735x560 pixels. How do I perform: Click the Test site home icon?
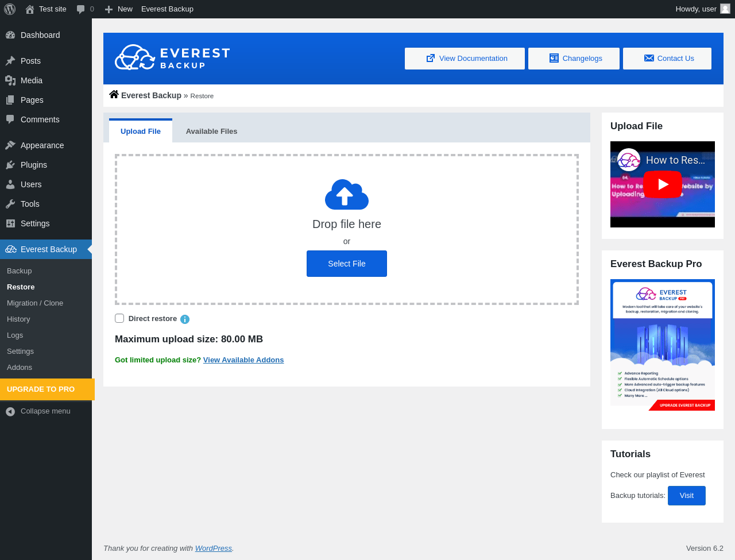[30, 9]
